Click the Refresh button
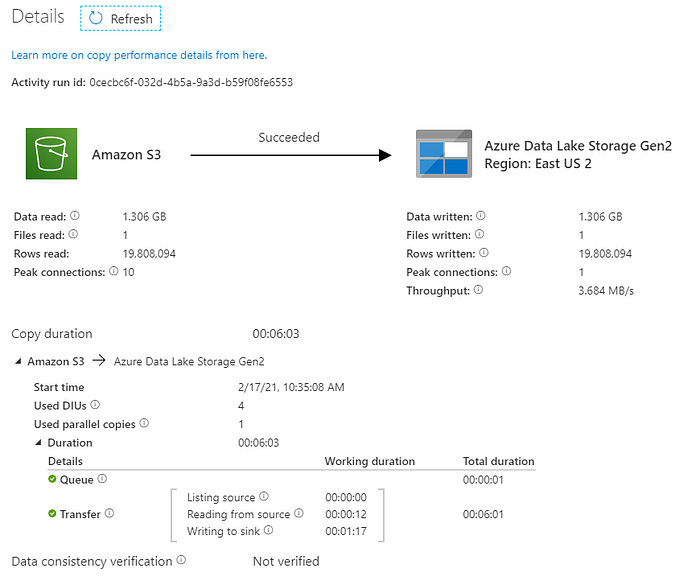Image resolution: width=679 pixels, height=581 pixels. (120, 19)
